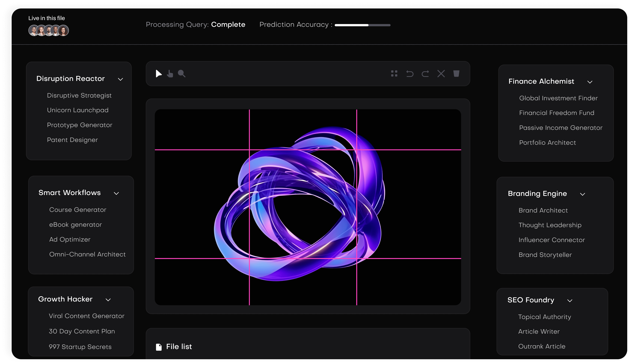
Task: Select the Ad Optimizer entry
Action: (x=70, y=239)
